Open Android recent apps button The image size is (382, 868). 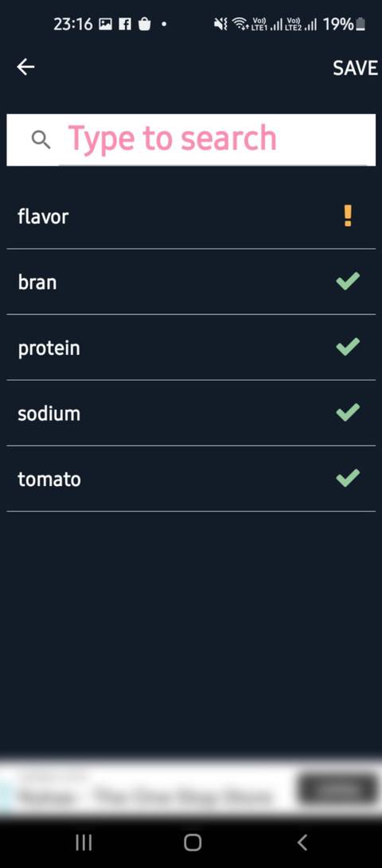coord(84,843)
